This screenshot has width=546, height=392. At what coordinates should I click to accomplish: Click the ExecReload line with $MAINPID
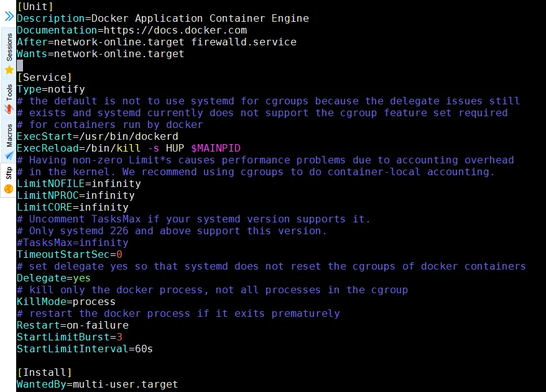tap(129, 148)
